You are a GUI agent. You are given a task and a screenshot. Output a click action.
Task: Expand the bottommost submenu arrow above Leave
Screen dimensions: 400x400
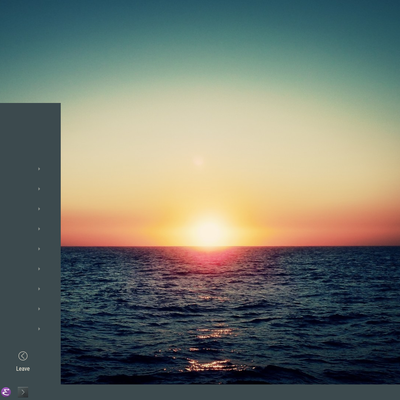[39, 329]
